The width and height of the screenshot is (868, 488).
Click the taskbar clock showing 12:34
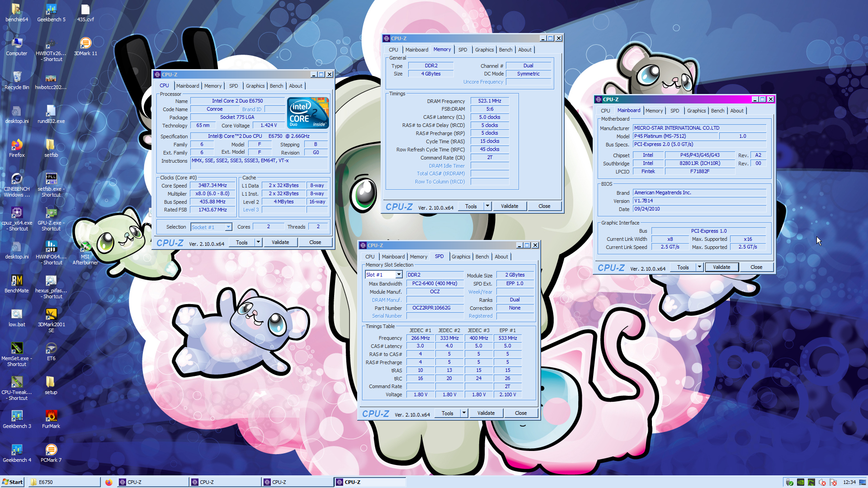[x=849, y=482]
